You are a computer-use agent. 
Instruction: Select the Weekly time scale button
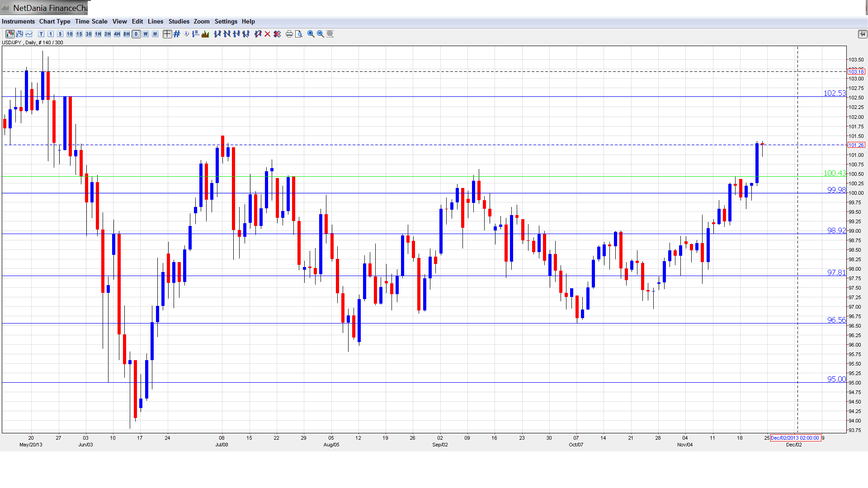146,34
